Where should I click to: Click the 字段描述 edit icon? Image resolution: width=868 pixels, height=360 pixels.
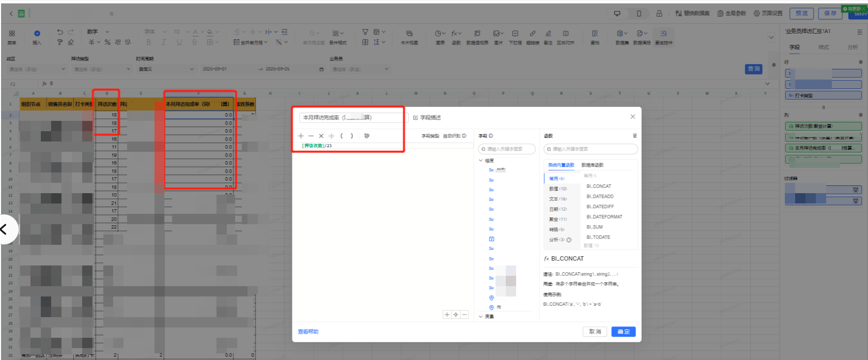click(x=415, y=118)
